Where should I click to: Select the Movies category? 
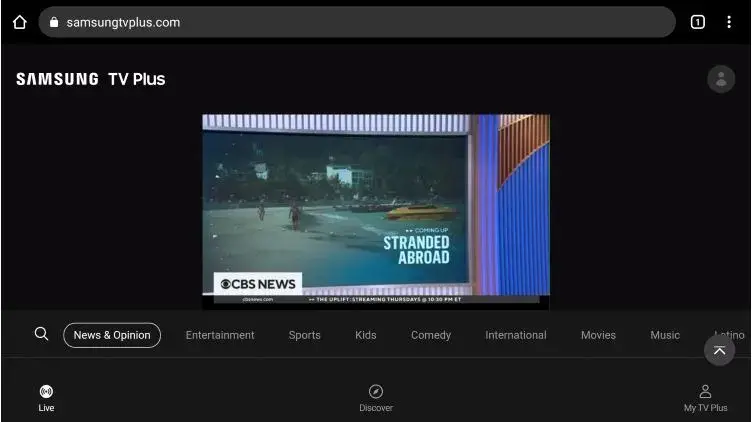598,335
